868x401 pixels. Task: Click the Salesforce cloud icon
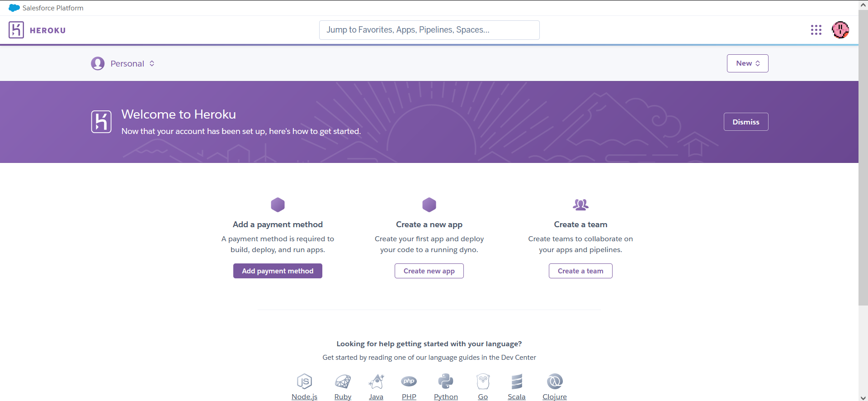coord(14,8)
